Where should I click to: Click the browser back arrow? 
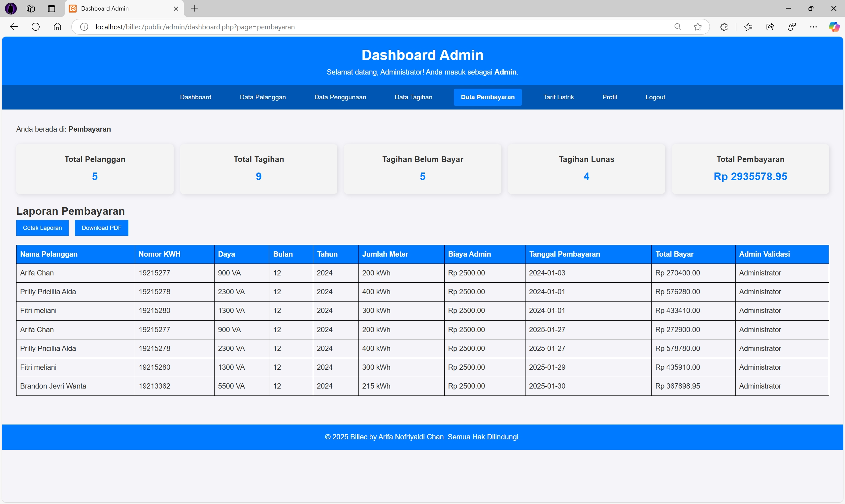click(14, 27)
